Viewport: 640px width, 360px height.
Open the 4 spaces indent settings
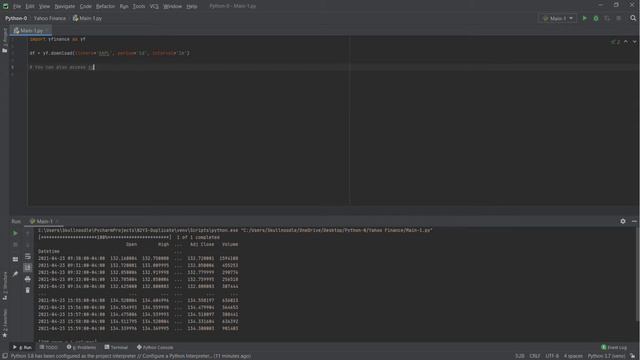[573, 356]
